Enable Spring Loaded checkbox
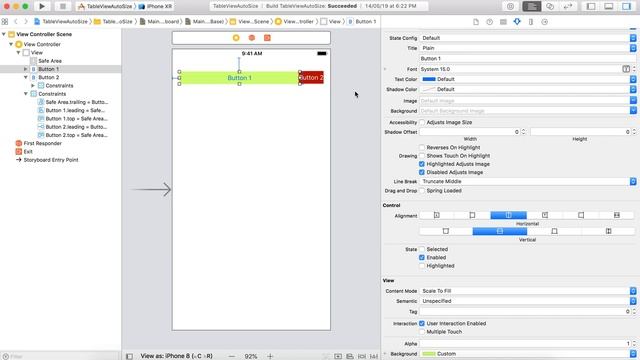Viewport: 640px width, 360px height. pos(422,191)
